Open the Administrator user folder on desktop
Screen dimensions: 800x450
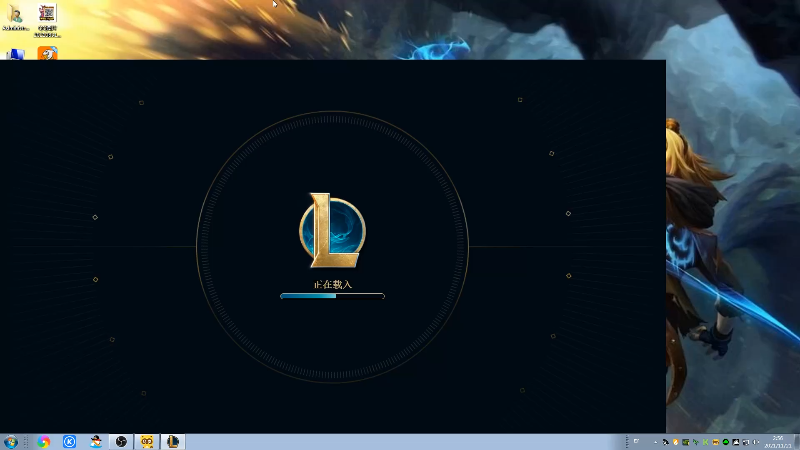(x=15, y=17)
